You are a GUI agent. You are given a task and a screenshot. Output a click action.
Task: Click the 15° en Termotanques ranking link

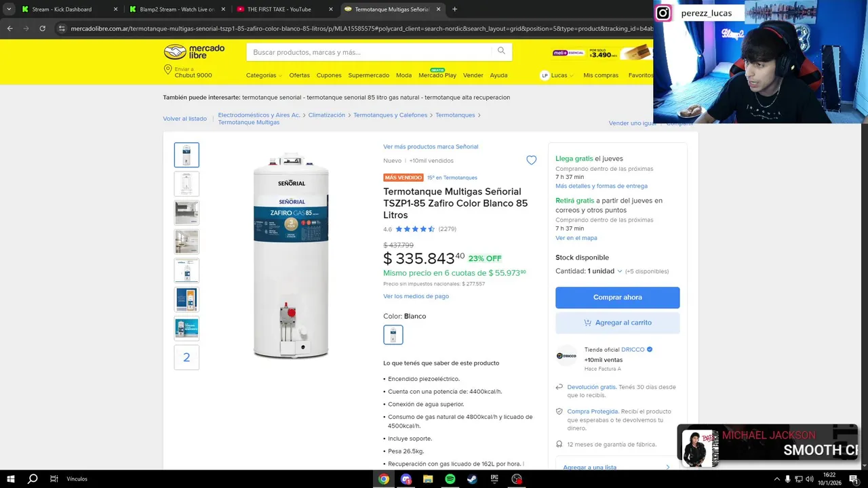coord(452,178)
